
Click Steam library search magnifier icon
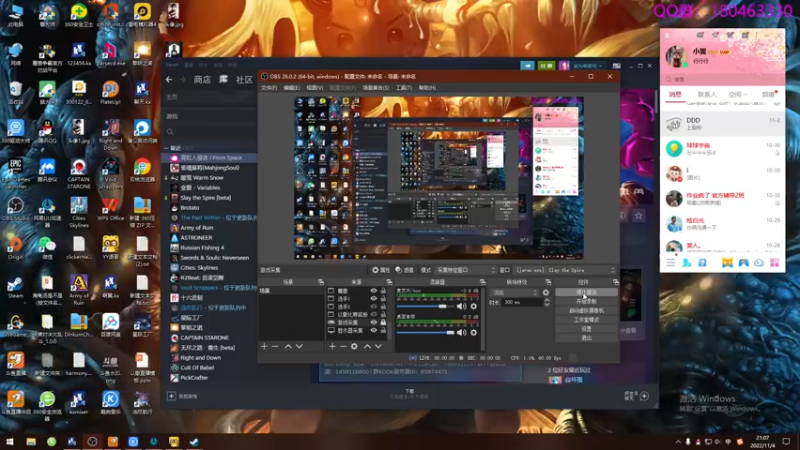click(170, 132)
